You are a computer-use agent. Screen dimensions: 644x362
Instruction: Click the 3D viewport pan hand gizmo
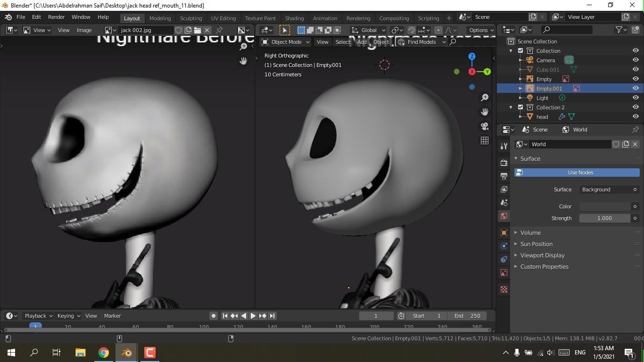485,112
